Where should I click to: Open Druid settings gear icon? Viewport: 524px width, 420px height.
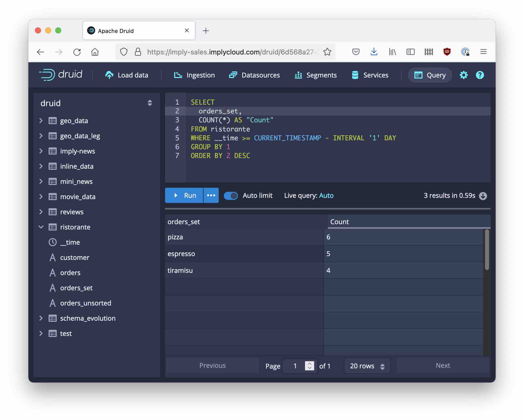coord(463,75)
